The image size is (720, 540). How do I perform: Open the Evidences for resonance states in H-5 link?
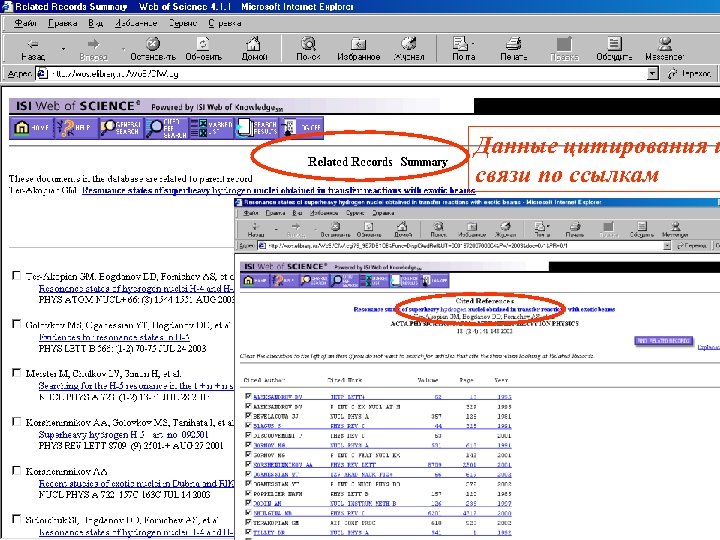(114, 337)
